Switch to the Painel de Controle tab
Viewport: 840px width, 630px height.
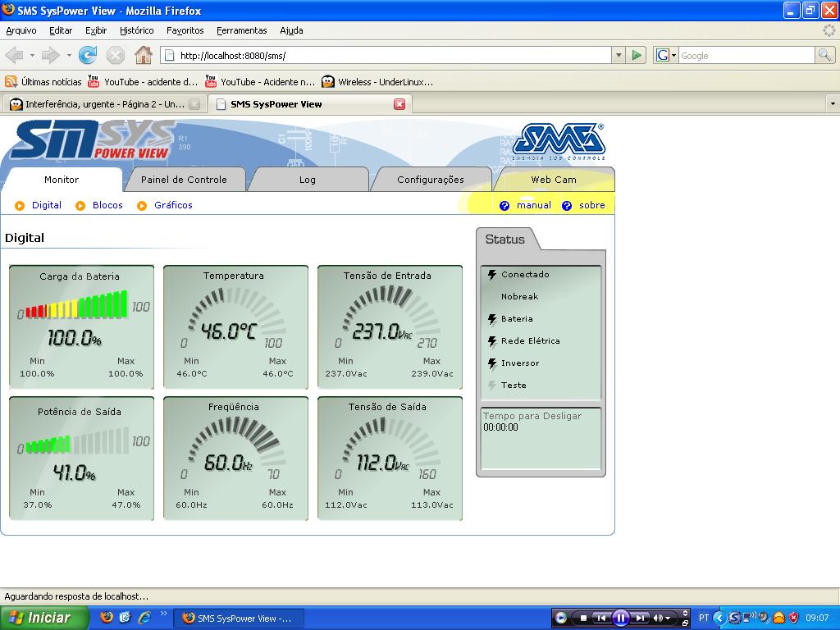[184, 180]
